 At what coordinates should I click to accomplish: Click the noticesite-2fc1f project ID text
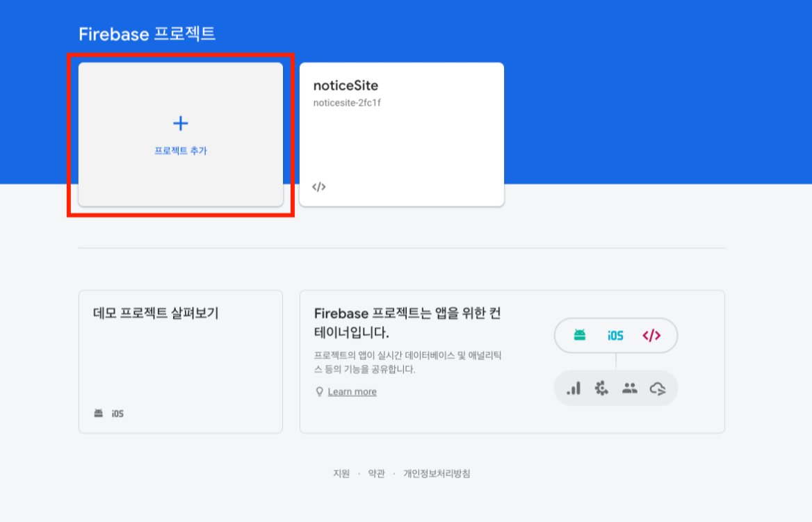pos(347,103)
